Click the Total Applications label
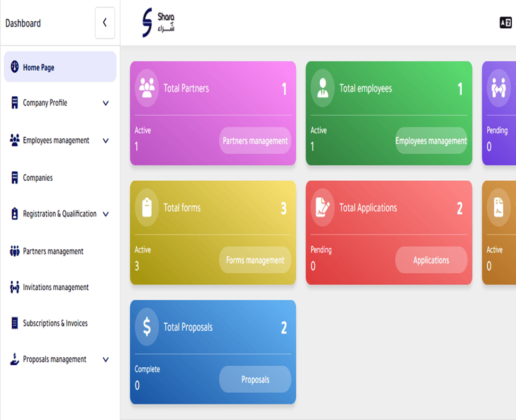516x420 pixels. click(368, 208)
